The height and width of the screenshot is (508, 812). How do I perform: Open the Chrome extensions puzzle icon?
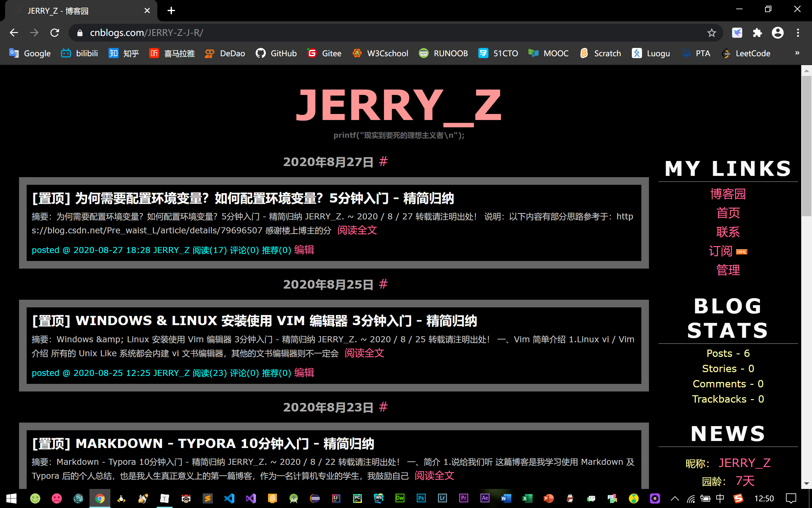pyautogui.click(x=757, y=33)
